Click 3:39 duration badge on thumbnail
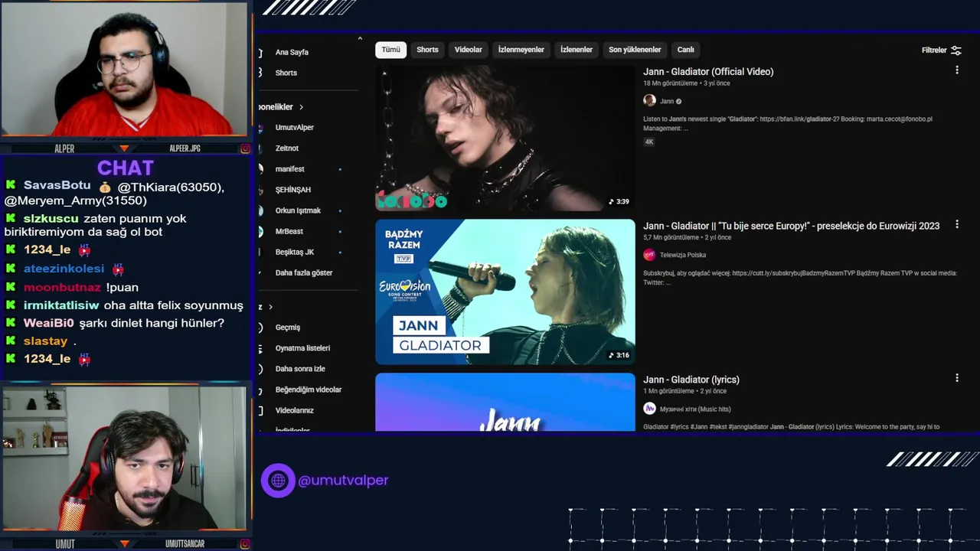The height and width of the screenshot is (551, 980). click(x=619, y=202)
